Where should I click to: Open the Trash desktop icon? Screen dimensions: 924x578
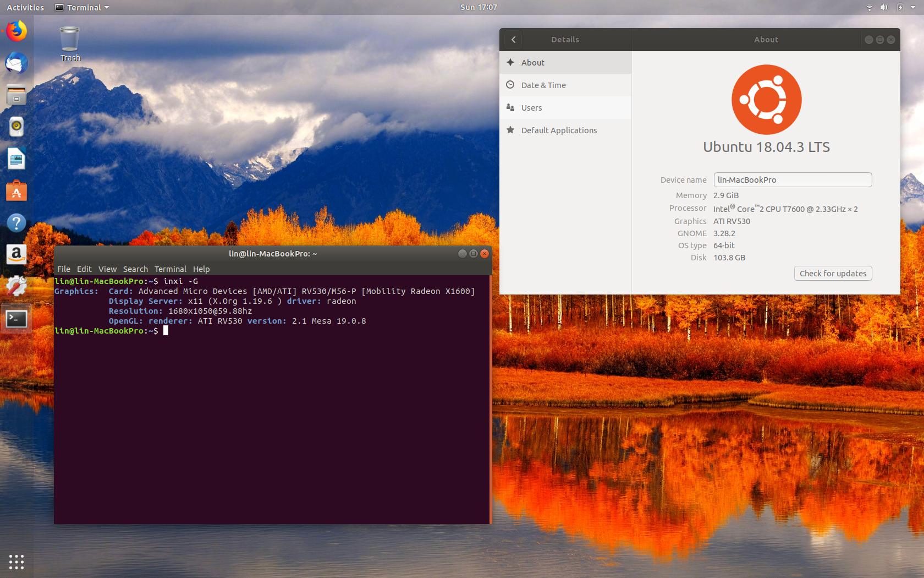point(70,44)
